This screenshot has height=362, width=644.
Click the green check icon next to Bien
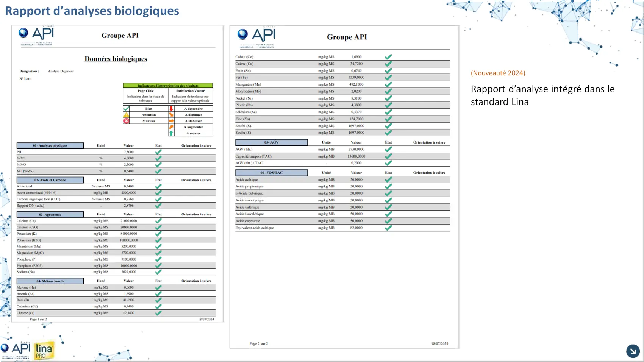tap(126, 109)
